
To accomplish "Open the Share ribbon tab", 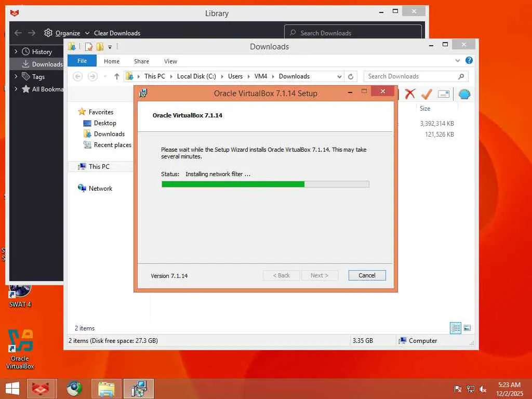I will [141, 61].
